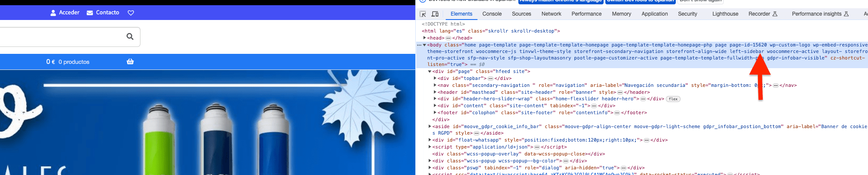Screen dimensions: 868x175
Task: Open the wishlist heart icon
Action: click(131, 13)
